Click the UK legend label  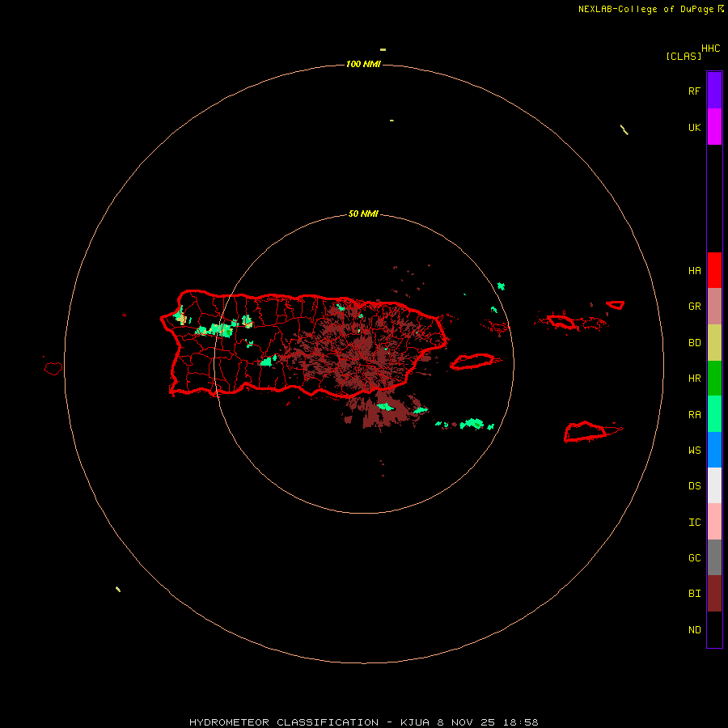[x=694, y=127]
